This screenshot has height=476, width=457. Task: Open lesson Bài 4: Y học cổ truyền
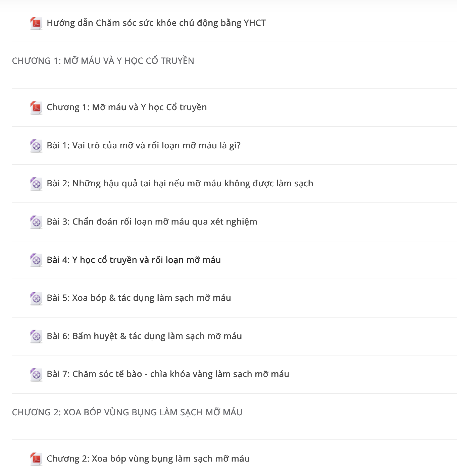(x=134, y=260)
